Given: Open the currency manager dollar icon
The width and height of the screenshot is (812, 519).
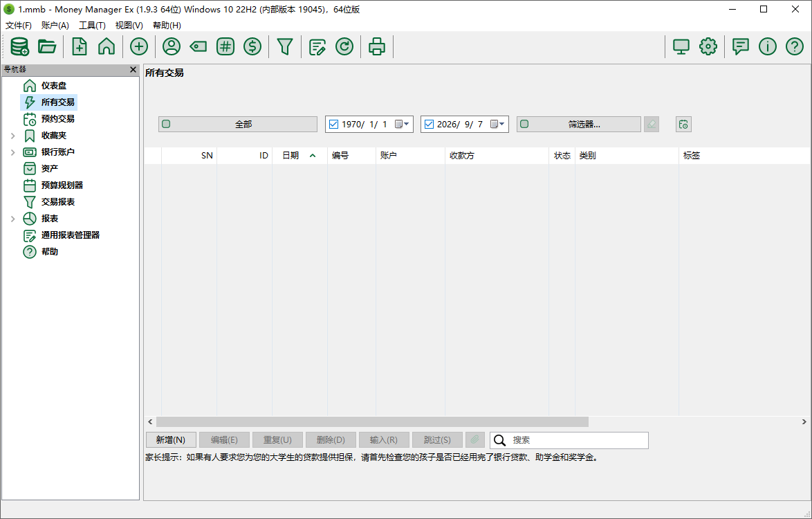Looking at the screenshot, I should pyautogui.click(x=252, y=46).
